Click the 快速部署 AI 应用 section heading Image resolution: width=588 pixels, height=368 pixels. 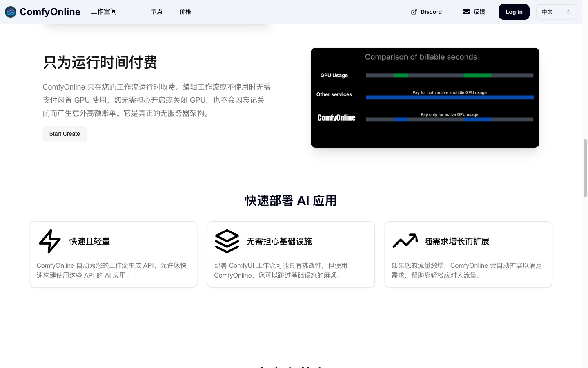coord(291,201)
